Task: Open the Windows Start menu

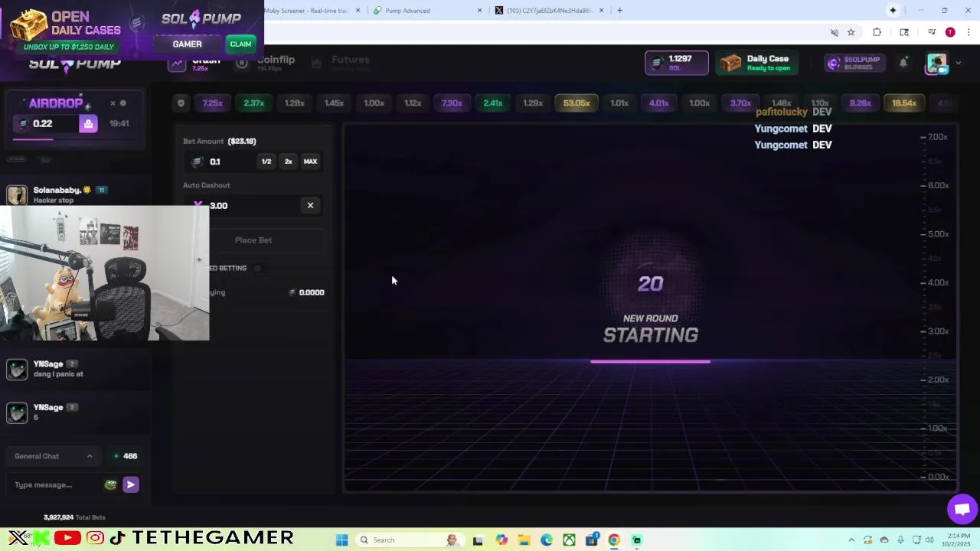Action: (x=342, y=540)
